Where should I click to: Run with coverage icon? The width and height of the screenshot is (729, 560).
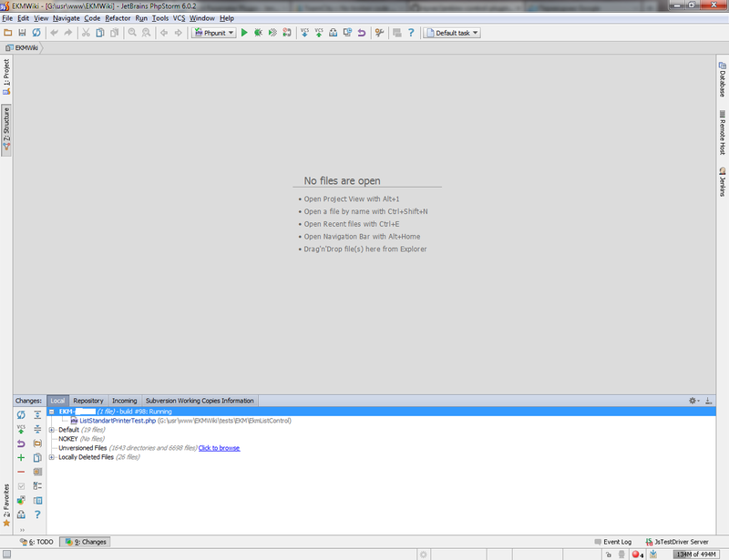tap(272, 33)
